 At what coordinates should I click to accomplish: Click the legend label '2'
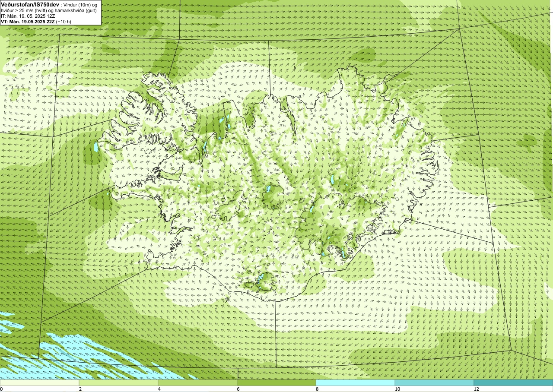(x=79, y=389)
